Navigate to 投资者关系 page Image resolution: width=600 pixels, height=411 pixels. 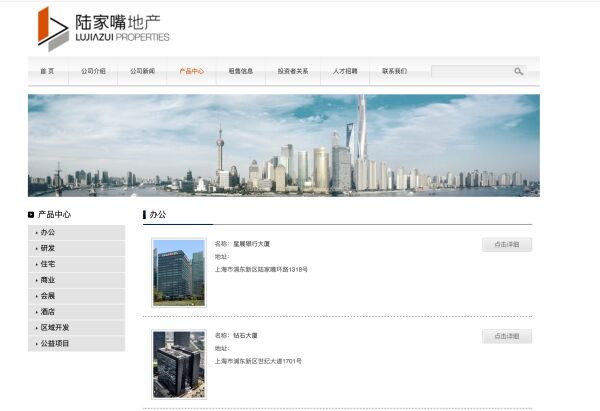pyautogui.click(x=293, y=71)
